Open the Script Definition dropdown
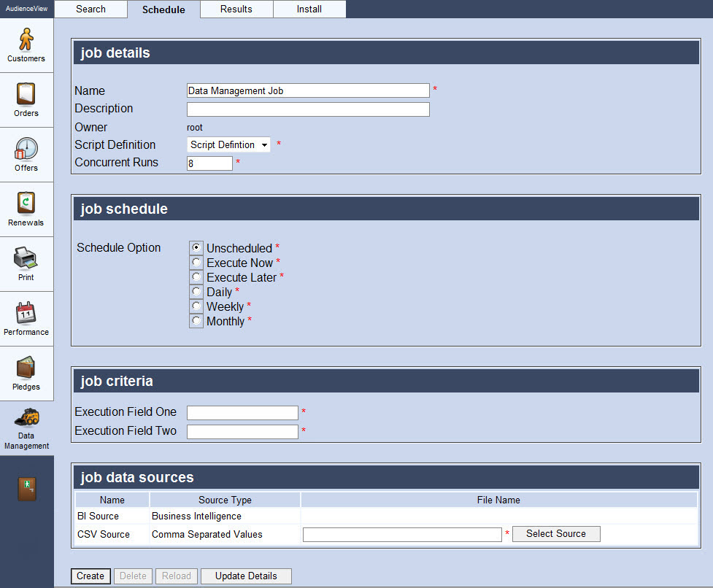 228,144
